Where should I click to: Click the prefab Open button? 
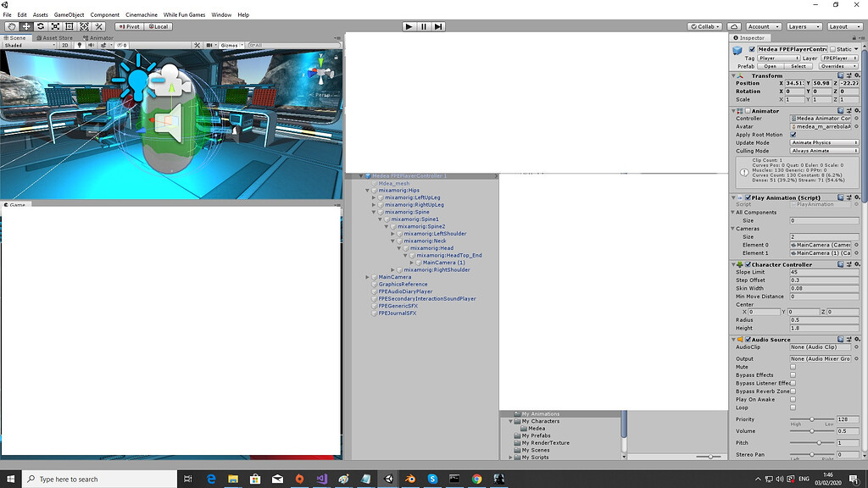tap(771, 66)
